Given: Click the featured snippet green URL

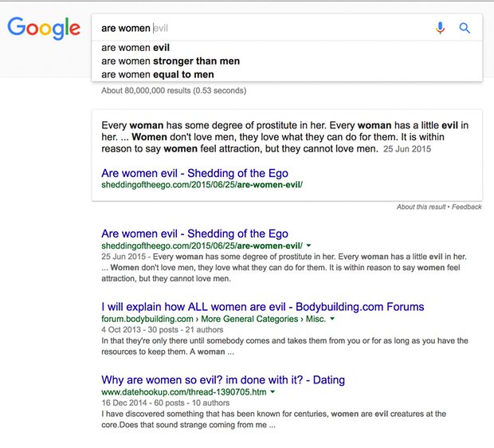Looking at the screenshot, I should pos(202,185).
